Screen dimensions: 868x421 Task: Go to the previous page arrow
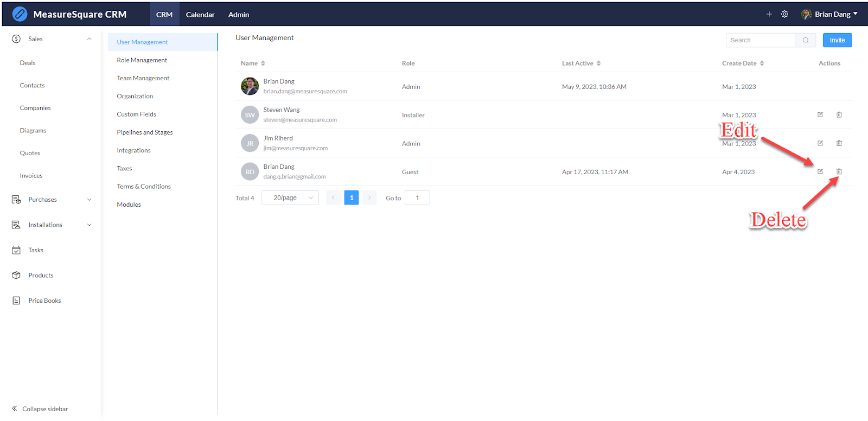tap(333, 198)
